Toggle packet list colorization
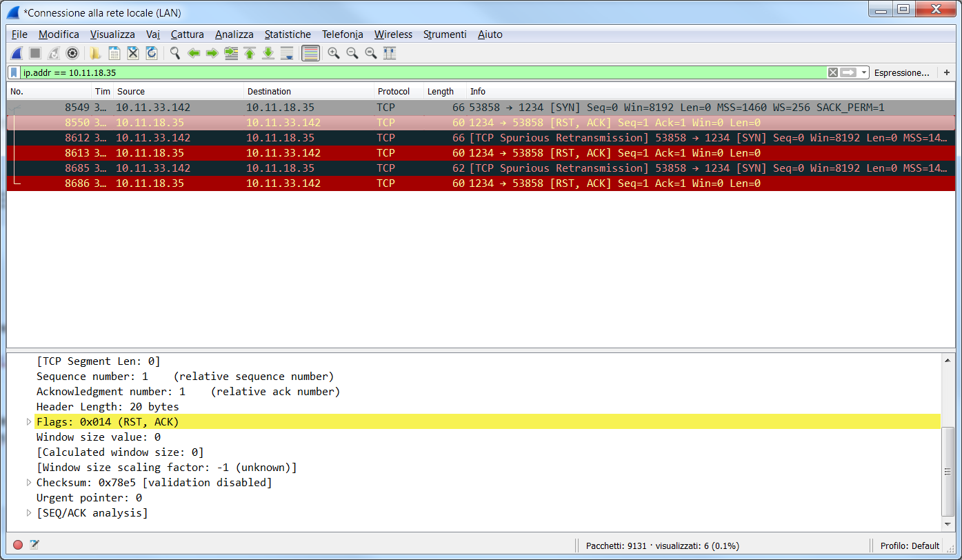 pos(310,53)
